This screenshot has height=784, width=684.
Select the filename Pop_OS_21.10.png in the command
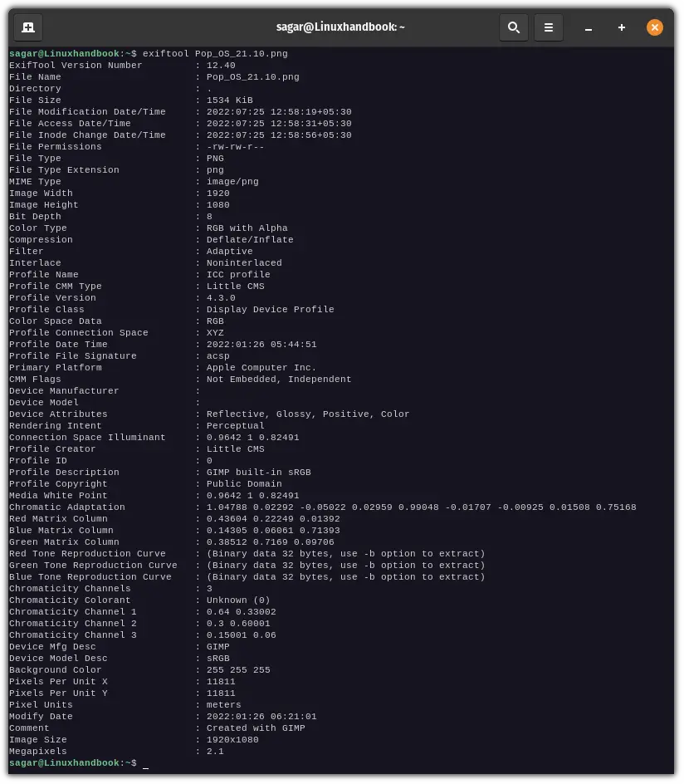[x=240, y=53]
